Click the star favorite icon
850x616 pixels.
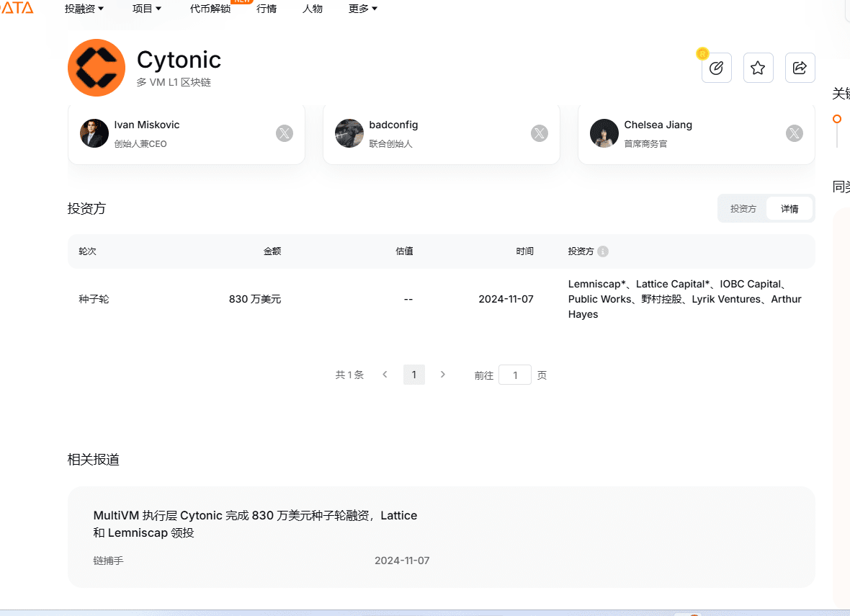pyautogui.click(x=758, y=68)
